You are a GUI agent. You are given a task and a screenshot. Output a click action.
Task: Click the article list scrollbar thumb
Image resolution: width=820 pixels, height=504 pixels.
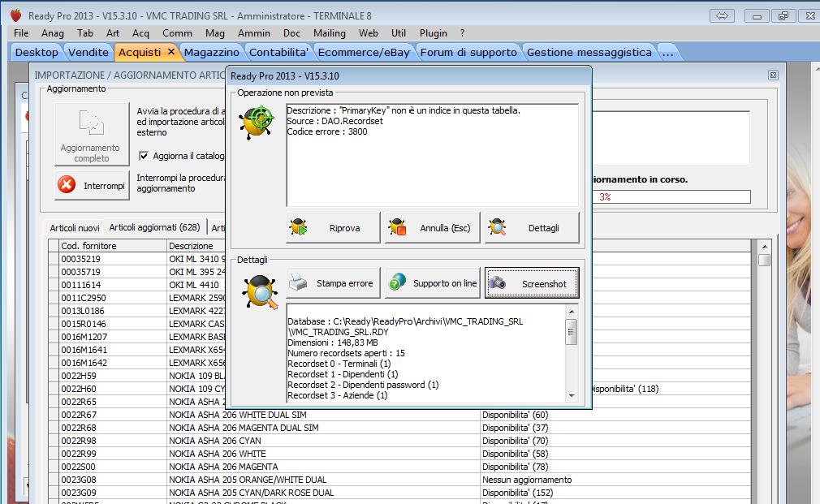pyautogui.click(x=764, y=260)
